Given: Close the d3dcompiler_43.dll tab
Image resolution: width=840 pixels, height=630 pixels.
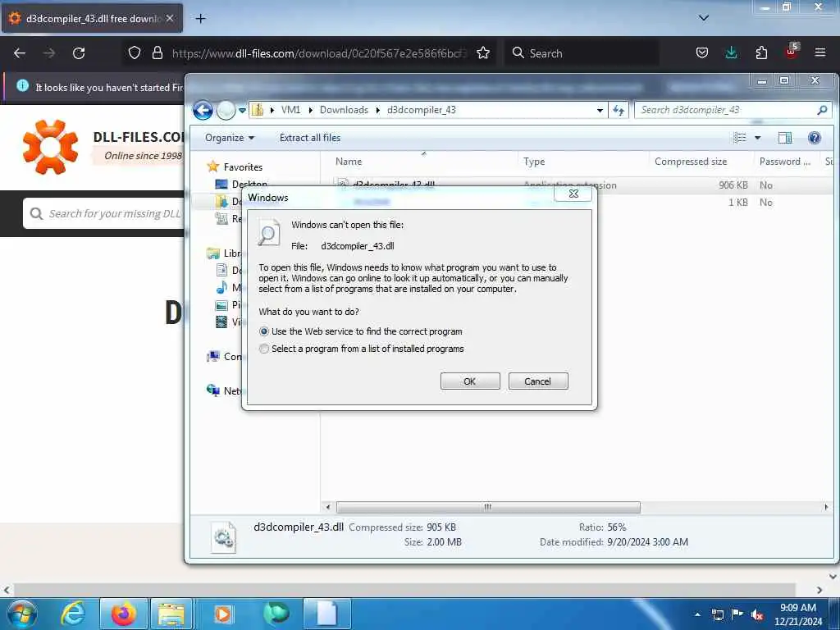Looking at the screenshot, I should 169,18.
